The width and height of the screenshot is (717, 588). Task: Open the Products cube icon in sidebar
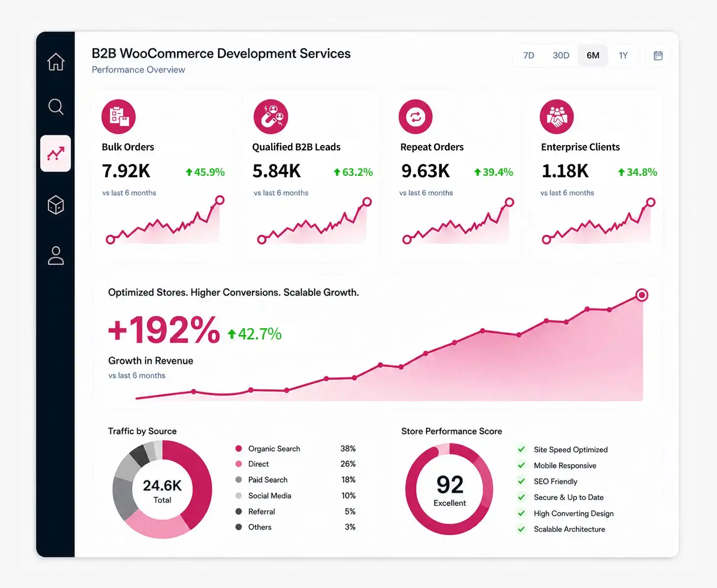pyautogui.click(x=56, y=205)
